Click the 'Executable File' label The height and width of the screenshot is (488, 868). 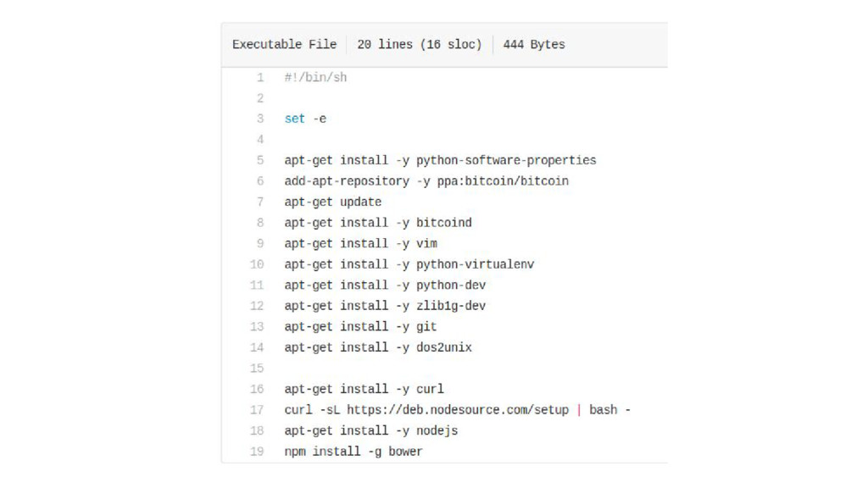coord(285,44)
